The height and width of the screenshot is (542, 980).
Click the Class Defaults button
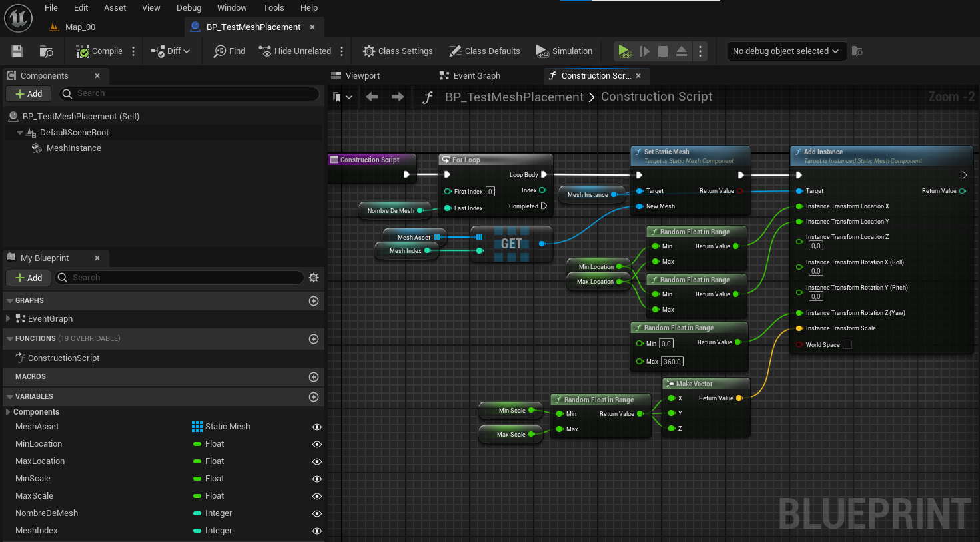coord(484,51)
